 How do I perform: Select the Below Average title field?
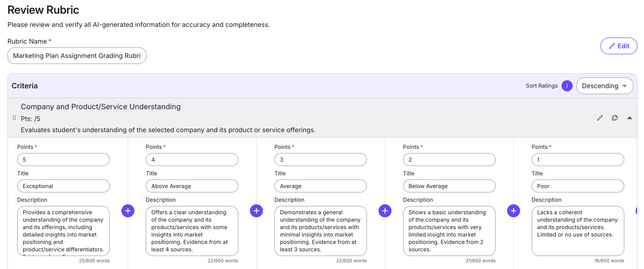tap(449, 186)
